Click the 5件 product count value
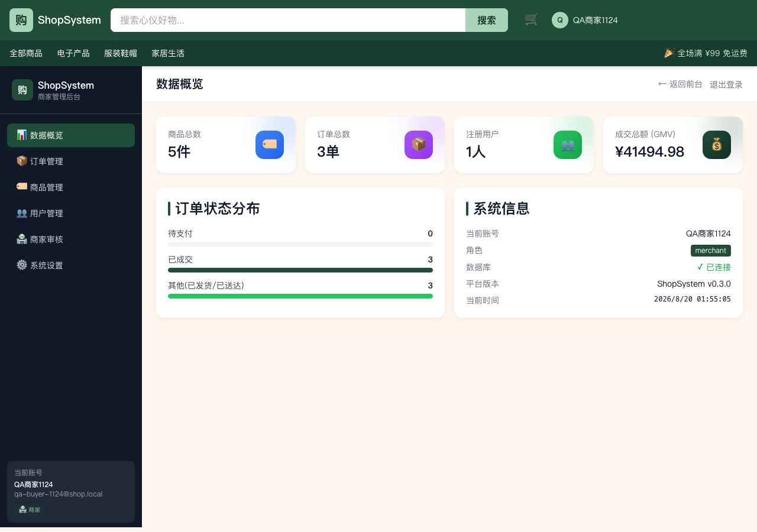Screen dimensions: 757x532 [x=179, y=152]
